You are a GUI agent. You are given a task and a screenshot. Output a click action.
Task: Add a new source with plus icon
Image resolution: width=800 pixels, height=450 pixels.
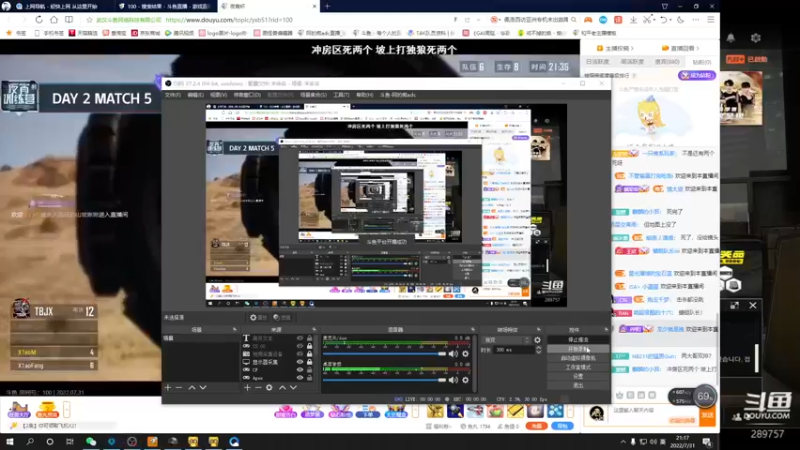click(x=247, y=388)
